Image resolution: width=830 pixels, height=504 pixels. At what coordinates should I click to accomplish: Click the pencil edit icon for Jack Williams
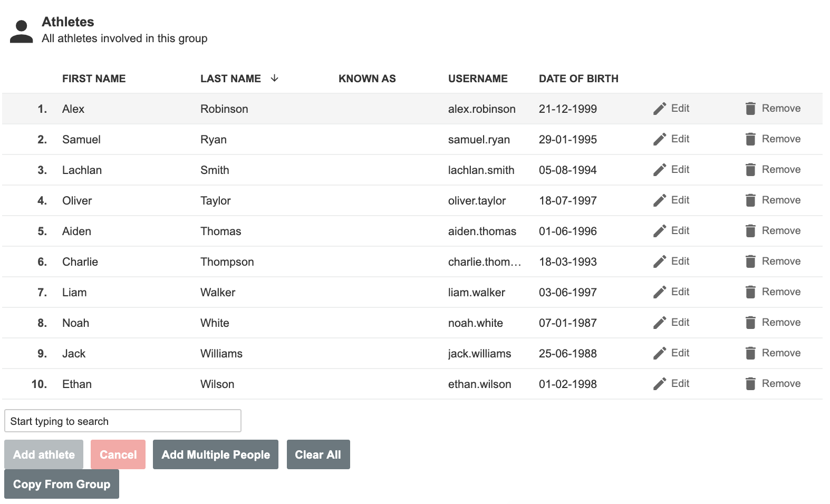click(x=660, y=353)
